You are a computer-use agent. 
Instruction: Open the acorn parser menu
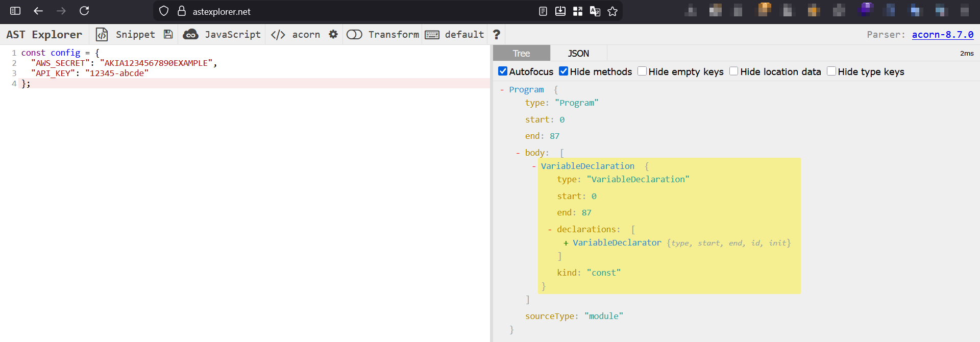pyautogui.click(x=305, y=34)
